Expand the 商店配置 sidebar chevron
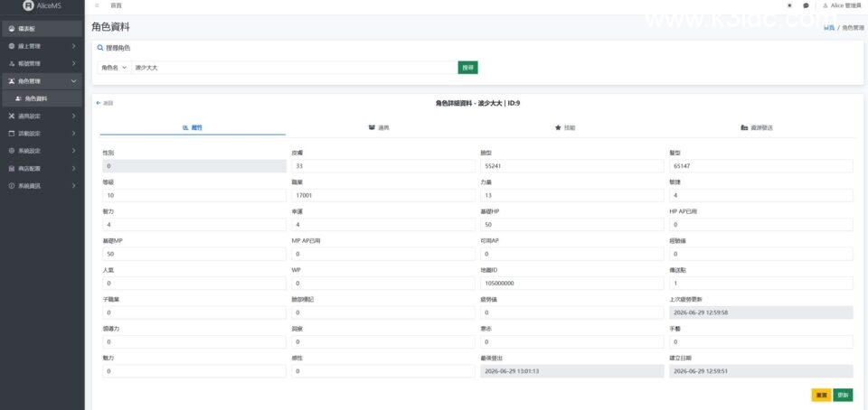This screenshot has width=868, height=410. coord(73,169)
